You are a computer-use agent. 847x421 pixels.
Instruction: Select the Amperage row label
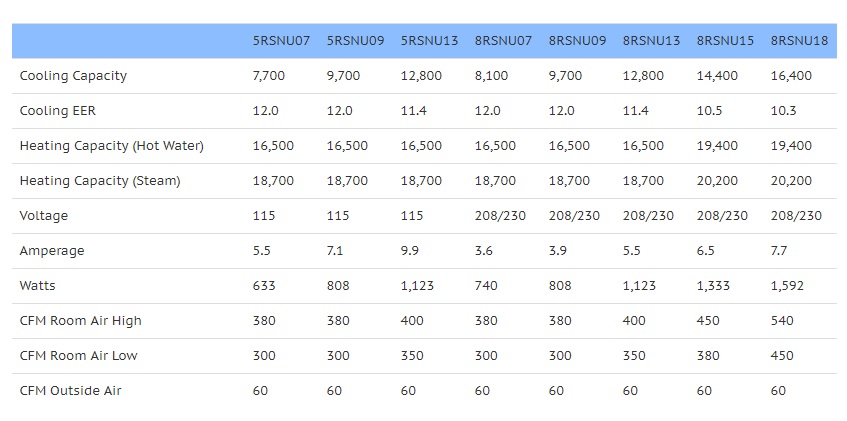coord(52,251)
